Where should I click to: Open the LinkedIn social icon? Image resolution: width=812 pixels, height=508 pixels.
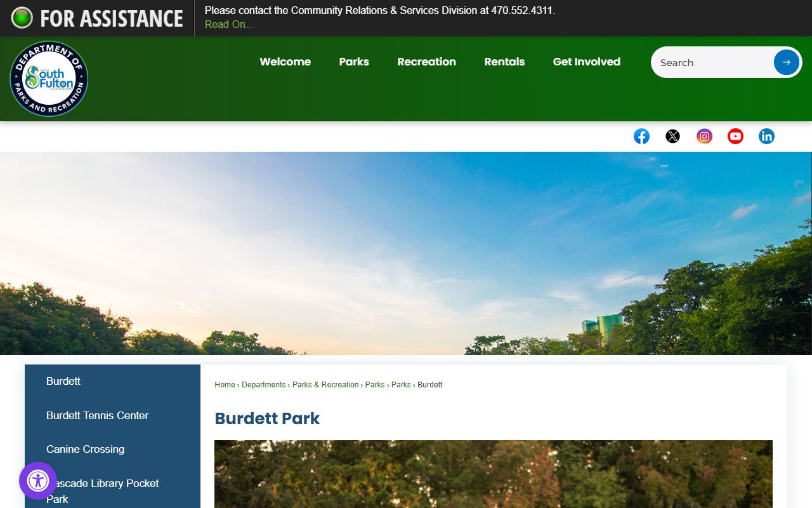[766, 136]
